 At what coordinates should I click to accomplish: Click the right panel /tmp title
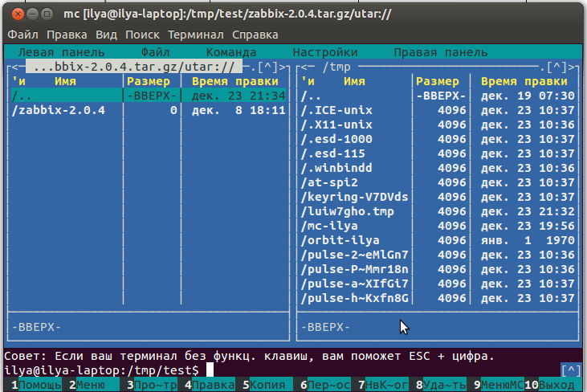pos(336,67)
